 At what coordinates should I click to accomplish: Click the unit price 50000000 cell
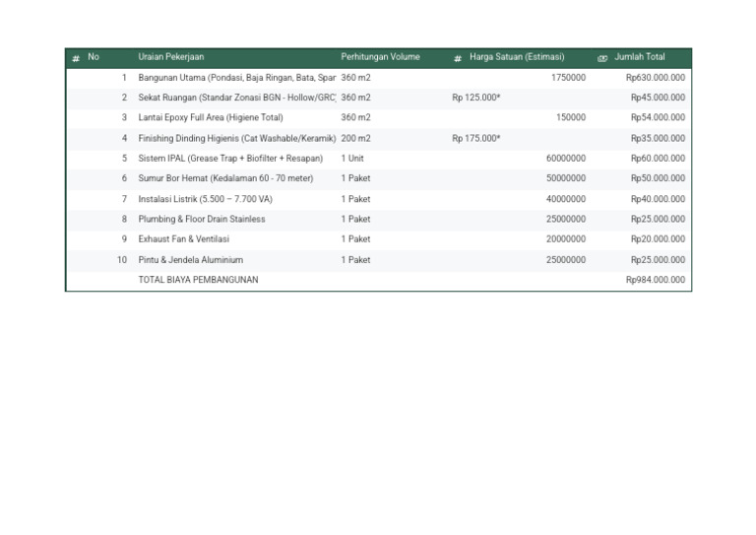[x=566, y=178]
